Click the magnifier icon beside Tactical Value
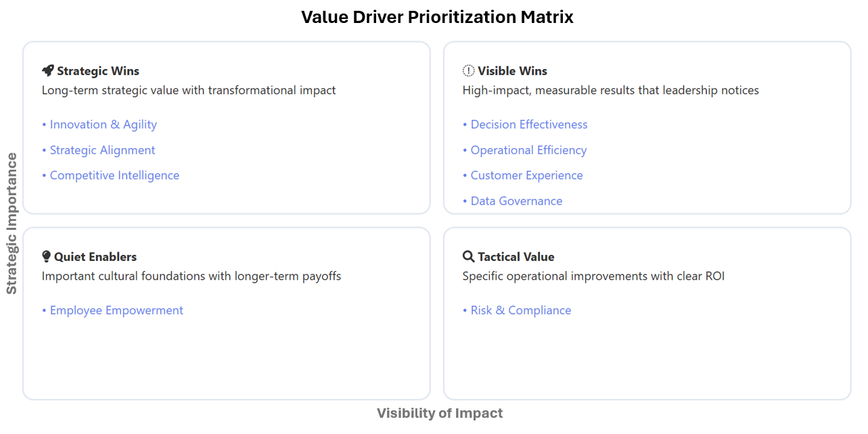Image resolution: width=868 pixels, height=434 pixels. click(x=468, y=257)
